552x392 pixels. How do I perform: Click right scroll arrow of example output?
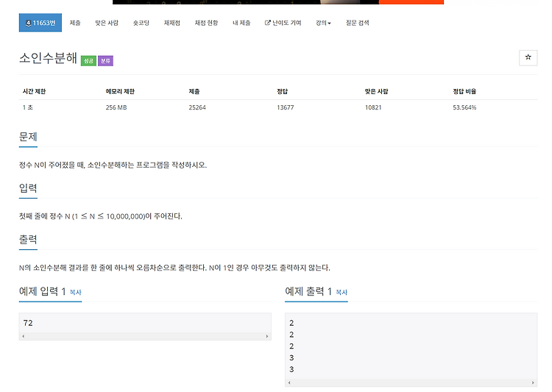coord(533,383)
